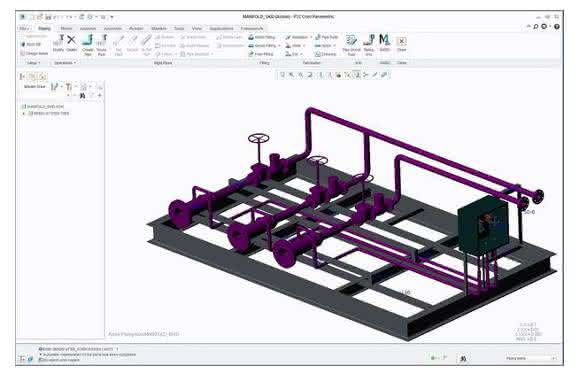
Task: Click the Zoom Out view toolbar icon
Action: coord(301,75)
